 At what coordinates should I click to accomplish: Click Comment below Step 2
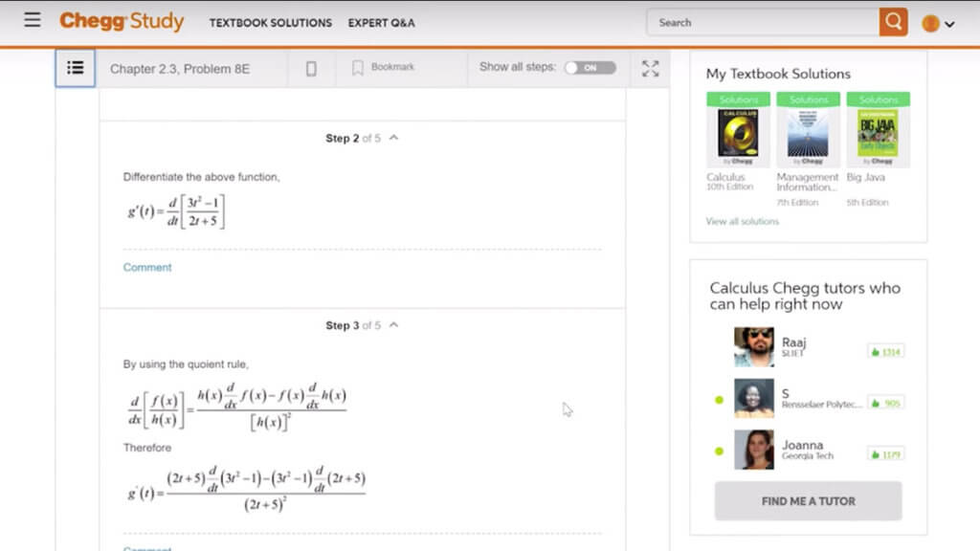pos(146,267)
